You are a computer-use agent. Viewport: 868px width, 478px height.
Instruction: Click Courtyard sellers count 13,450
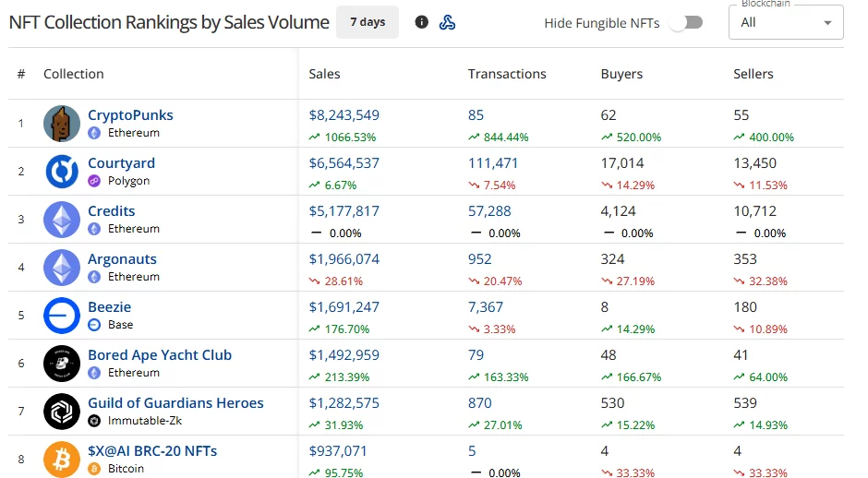click(755, 163)
